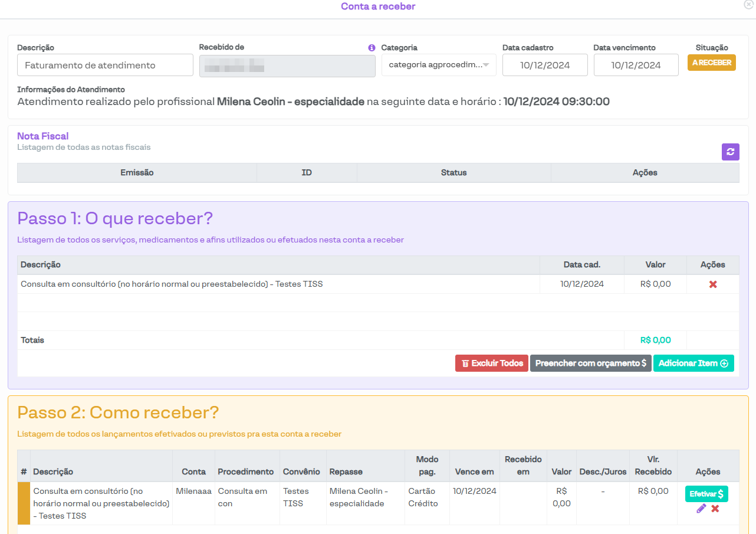
Task: Click the Adicionar Item button
Action: (693, 363)
